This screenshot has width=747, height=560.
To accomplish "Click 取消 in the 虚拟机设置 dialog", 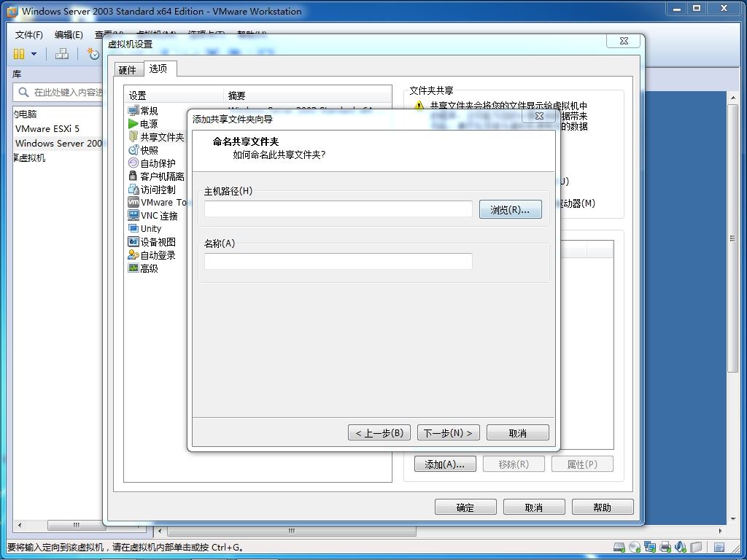I will [x=534, y=507].
